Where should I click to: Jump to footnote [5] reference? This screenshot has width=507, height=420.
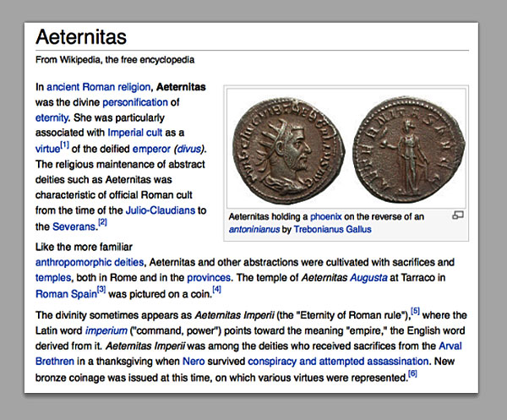coord(415,311)
